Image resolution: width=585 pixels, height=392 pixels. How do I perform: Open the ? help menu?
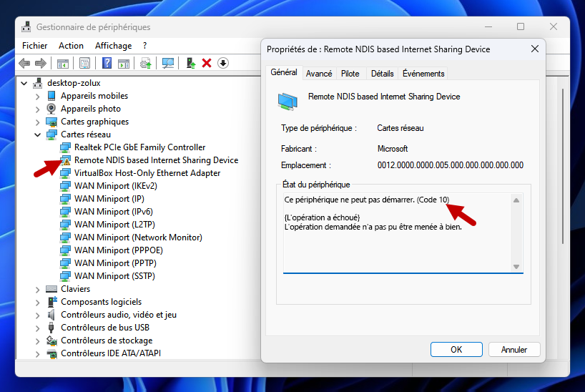144,46
